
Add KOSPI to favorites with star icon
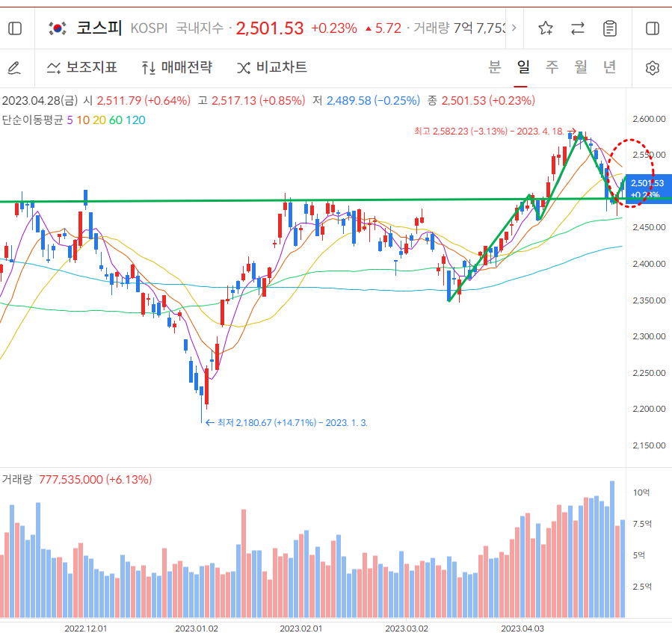click(546, 28)
